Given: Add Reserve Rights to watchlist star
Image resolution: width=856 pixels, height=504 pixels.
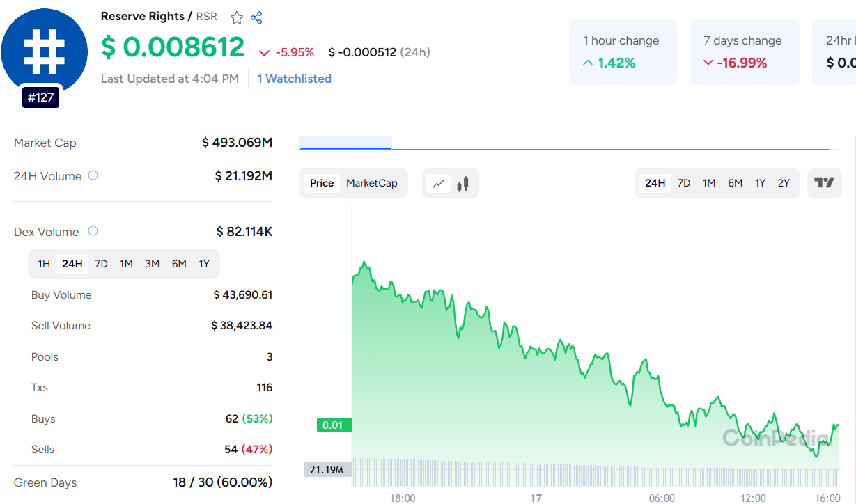Looking at the screenshot, I should tap(237, 17).
